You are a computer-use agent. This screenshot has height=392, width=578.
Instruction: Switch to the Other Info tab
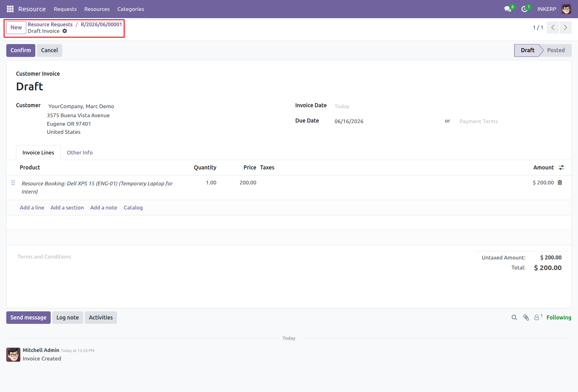80,153
